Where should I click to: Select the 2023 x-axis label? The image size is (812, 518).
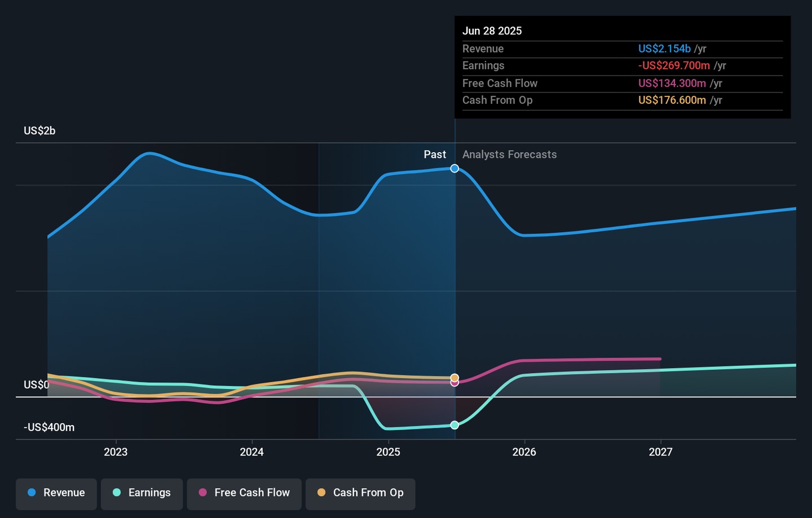point(116,452)
